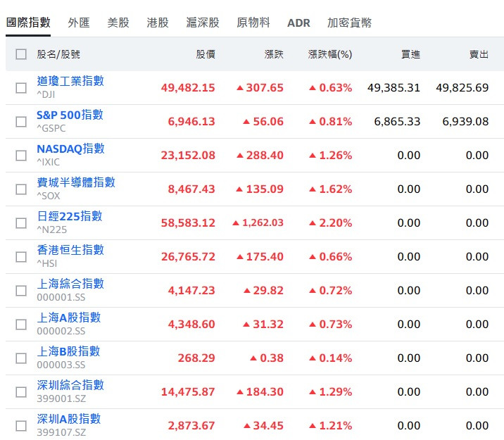Toggle the select-all checkbox in header
Image resolution: width=504 pixels, height=440 pixels.
click(21, 54)
